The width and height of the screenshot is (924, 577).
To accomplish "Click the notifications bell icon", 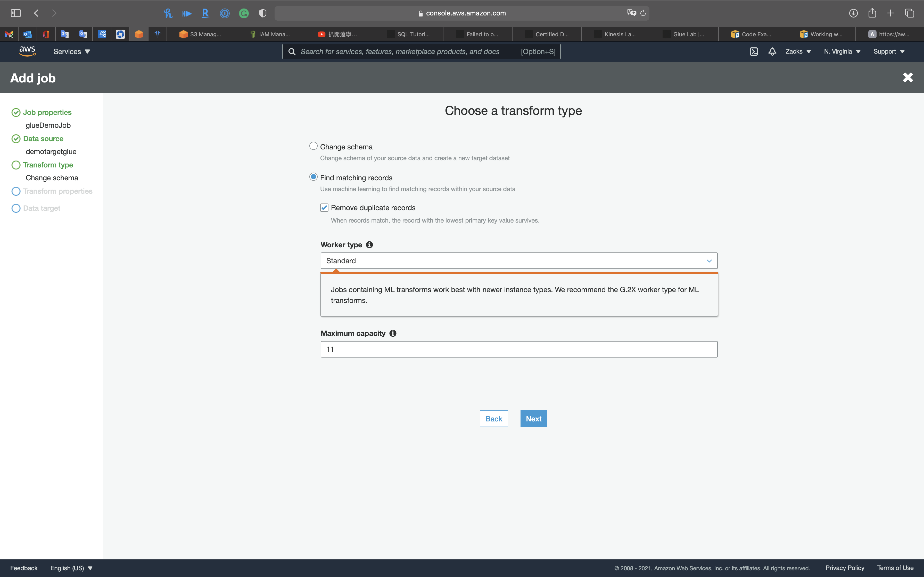I will pyautogui.click(x=772, y=52).
